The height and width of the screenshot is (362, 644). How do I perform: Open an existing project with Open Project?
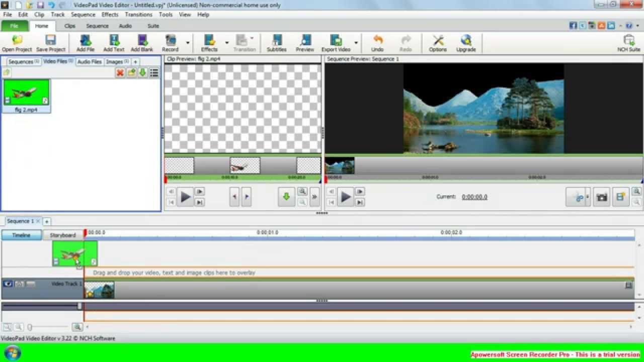pyautogui.click(x=17, y=44)
